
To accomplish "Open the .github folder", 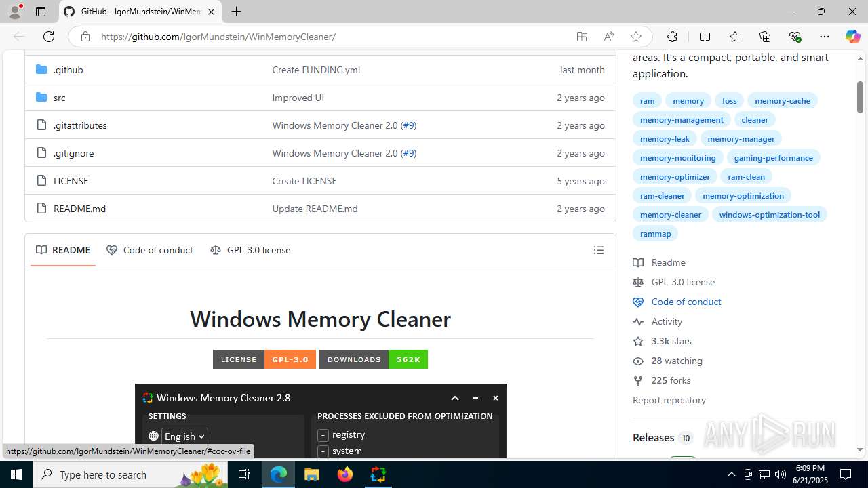I will (x=68, y=70).
